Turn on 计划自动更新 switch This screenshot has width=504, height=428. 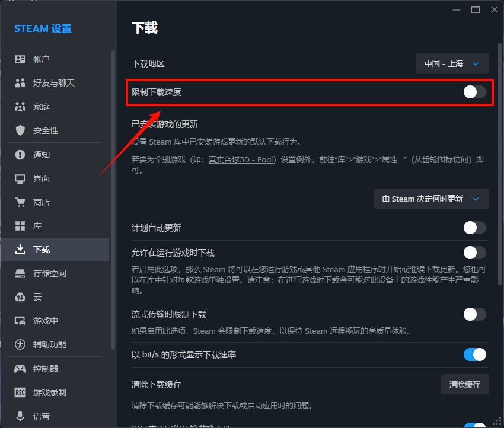474,228
